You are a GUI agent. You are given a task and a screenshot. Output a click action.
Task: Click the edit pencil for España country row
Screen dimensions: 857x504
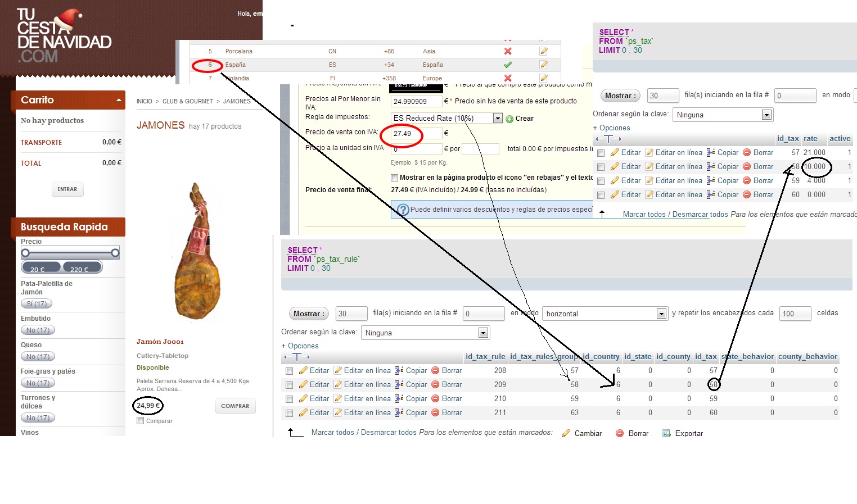point(543,65)
